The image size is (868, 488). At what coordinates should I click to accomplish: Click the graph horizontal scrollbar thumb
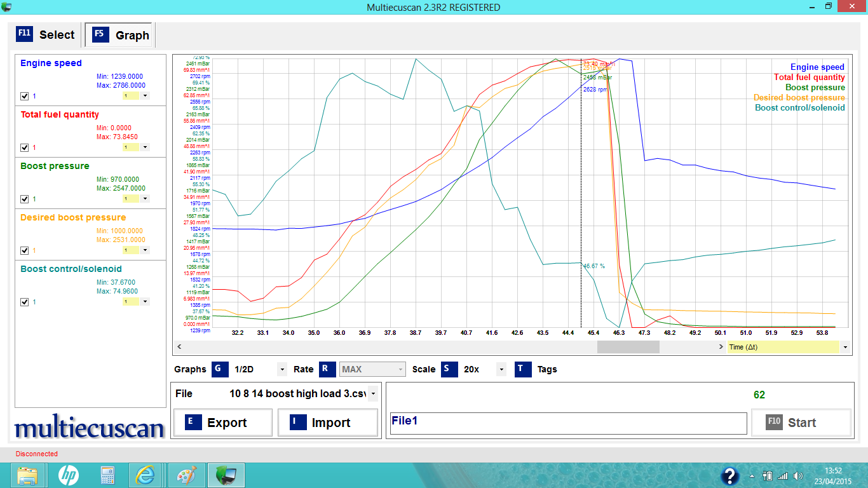tap(628, 347)
